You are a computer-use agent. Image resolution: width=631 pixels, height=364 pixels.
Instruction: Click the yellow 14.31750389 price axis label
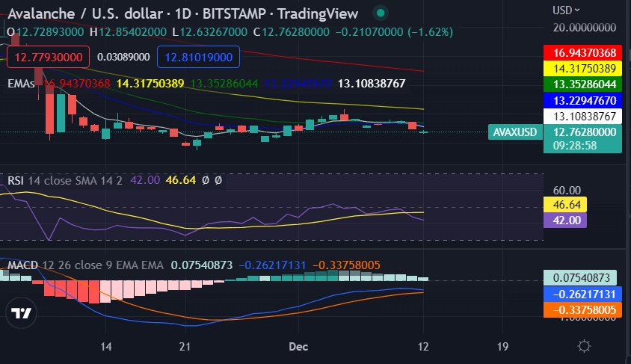coord(582,69)
